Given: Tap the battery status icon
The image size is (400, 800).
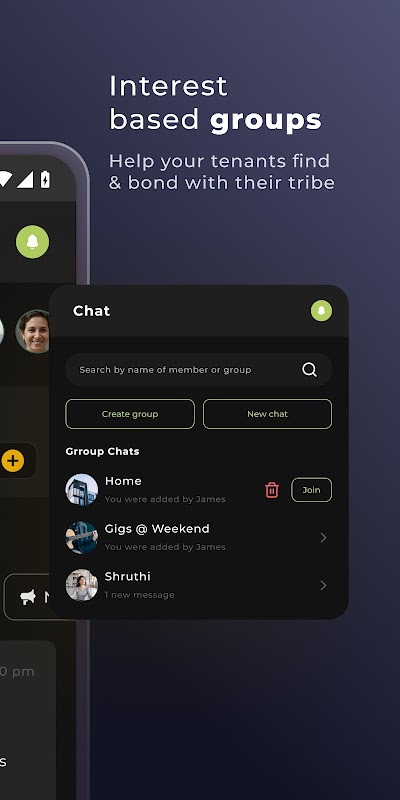Looking at the screenshot, I should point(45,180).
